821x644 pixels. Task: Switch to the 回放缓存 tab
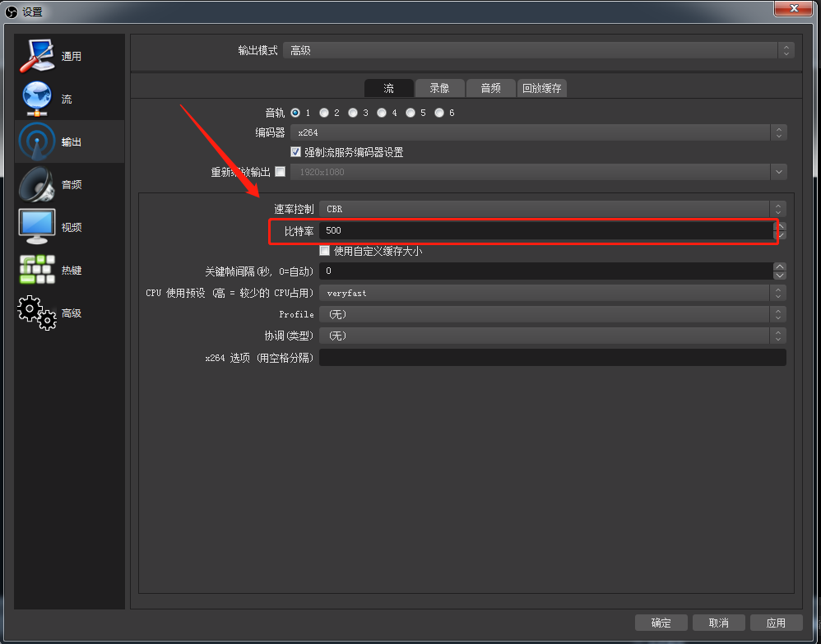(542, 88)
